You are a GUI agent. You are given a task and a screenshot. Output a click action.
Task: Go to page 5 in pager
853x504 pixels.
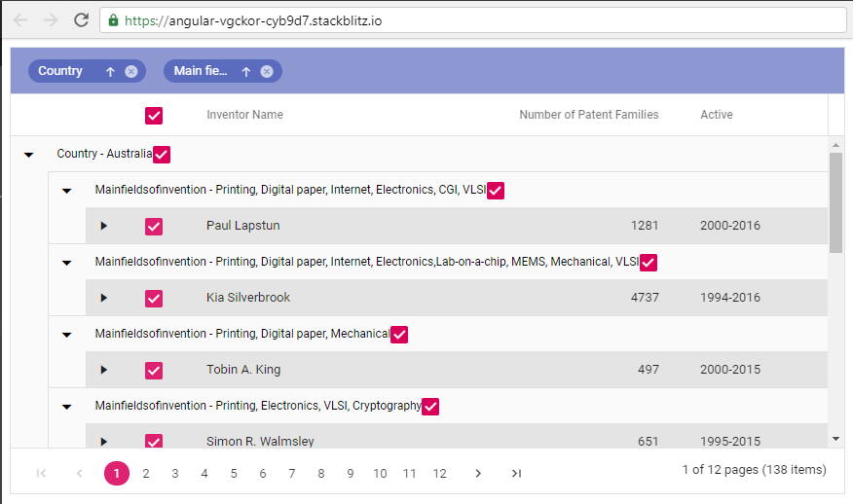(x=234, y=473)
